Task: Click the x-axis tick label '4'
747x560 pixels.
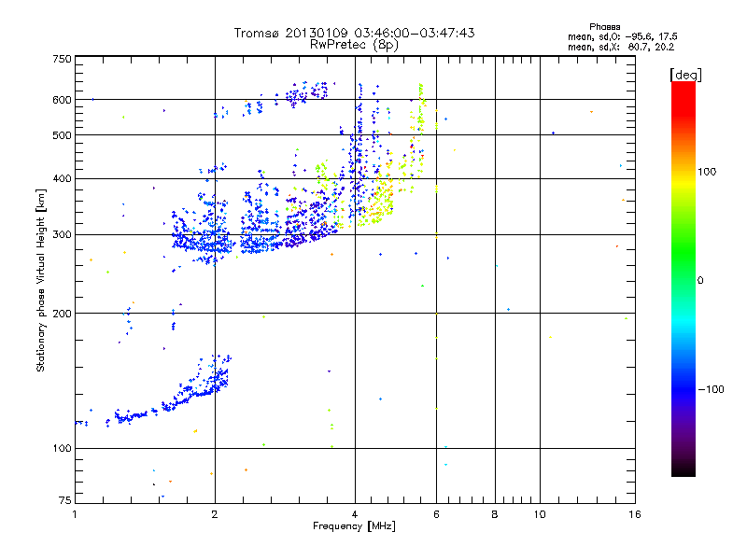Action: pyautogui.click(x=355, y=514)
